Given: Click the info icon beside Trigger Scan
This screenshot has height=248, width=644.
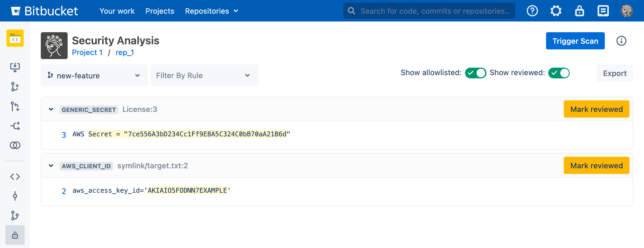Looking at the screenshot, I should [x=621, y=41].
